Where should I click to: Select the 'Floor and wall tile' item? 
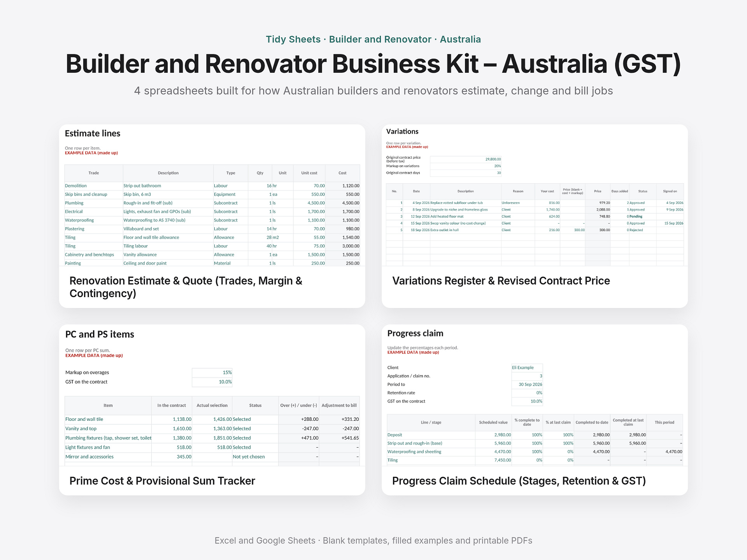tap(108, 419)
